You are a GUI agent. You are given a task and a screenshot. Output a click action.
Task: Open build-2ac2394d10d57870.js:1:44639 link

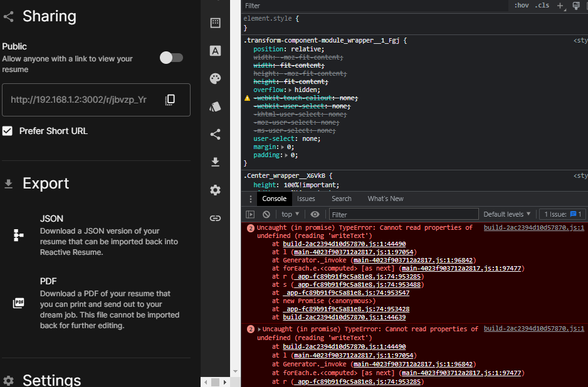click(x=344, y=317)
